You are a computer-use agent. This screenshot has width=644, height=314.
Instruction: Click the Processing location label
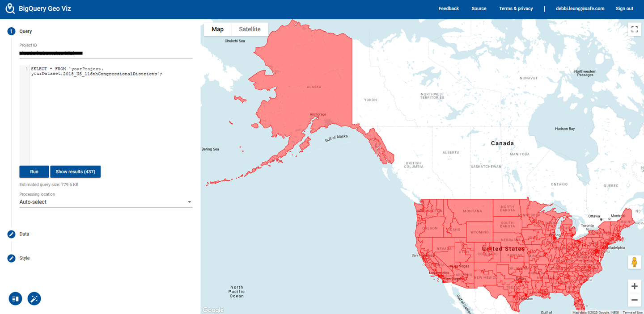[37, 194]
